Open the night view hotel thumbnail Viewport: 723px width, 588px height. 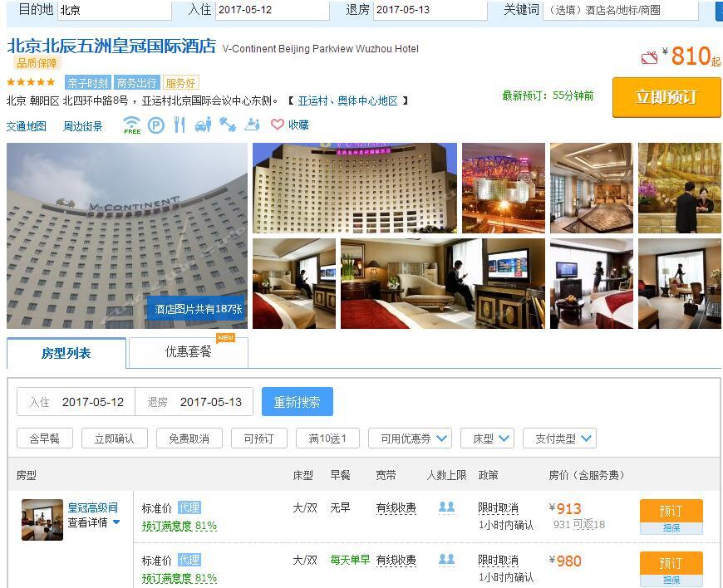[x=504, y=188]
